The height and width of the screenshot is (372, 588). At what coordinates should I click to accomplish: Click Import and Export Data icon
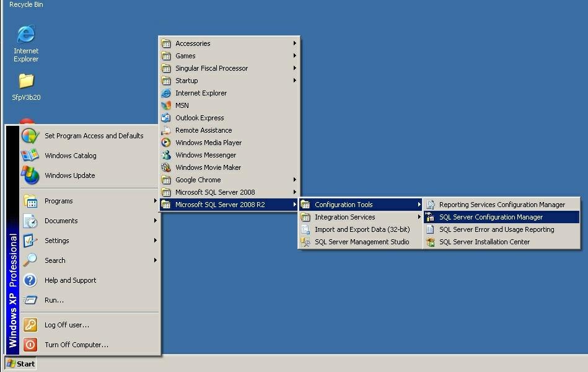pos(305,229)
